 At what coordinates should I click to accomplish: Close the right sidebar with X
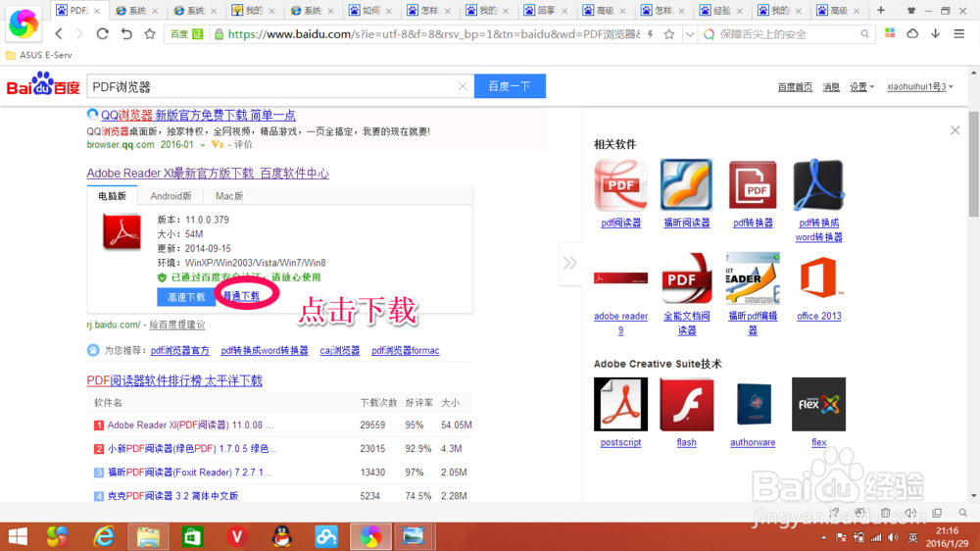pyautogui.click(x=955, y=130)
